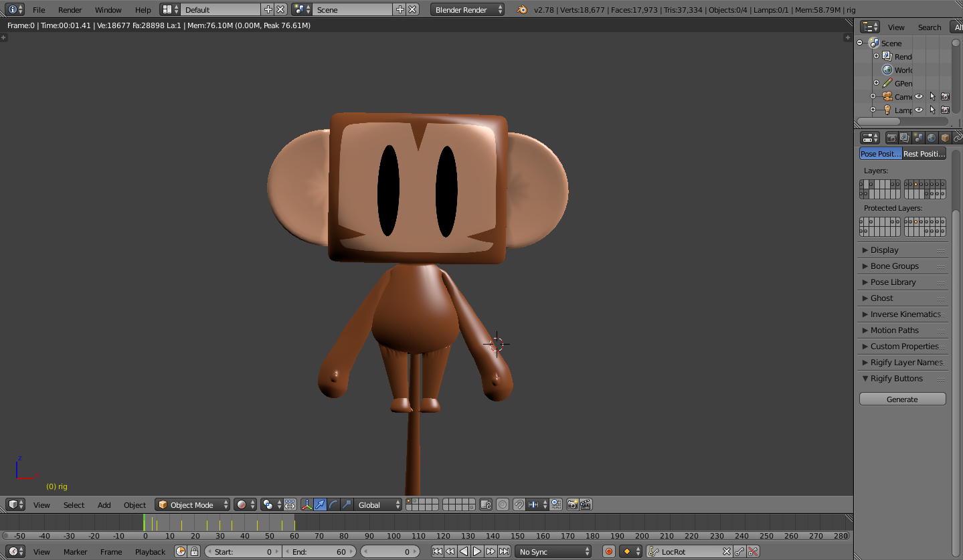Select the 3D manipulator translate icon
This screenshot has width=963, height=560.
(x=319, y=504)
